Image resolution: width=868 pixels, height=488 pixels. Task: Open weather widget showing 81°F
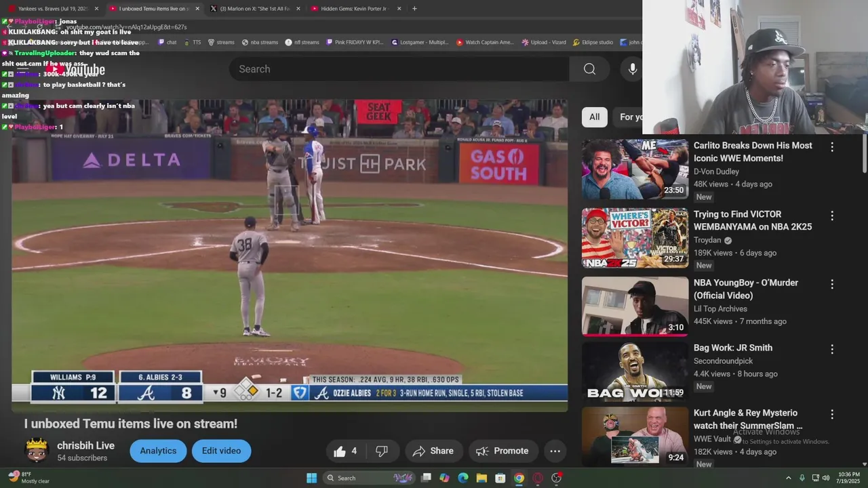coord(28,478)
